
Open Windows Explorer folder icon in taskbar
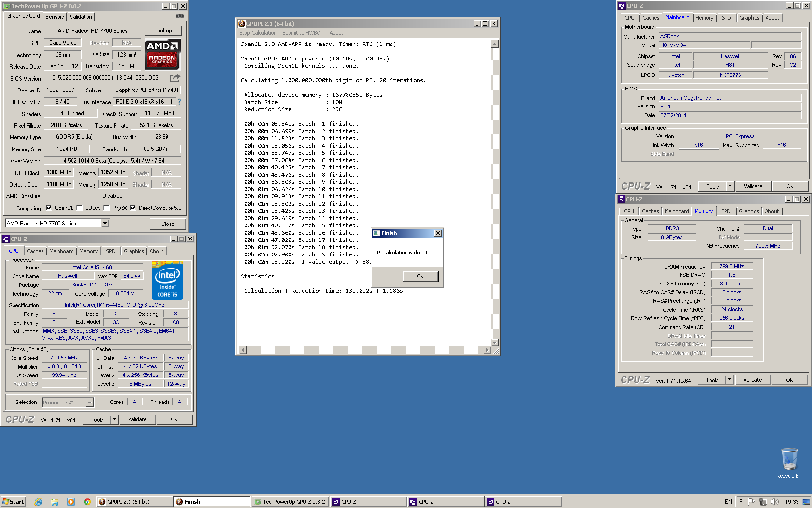[x=55, y=502]
